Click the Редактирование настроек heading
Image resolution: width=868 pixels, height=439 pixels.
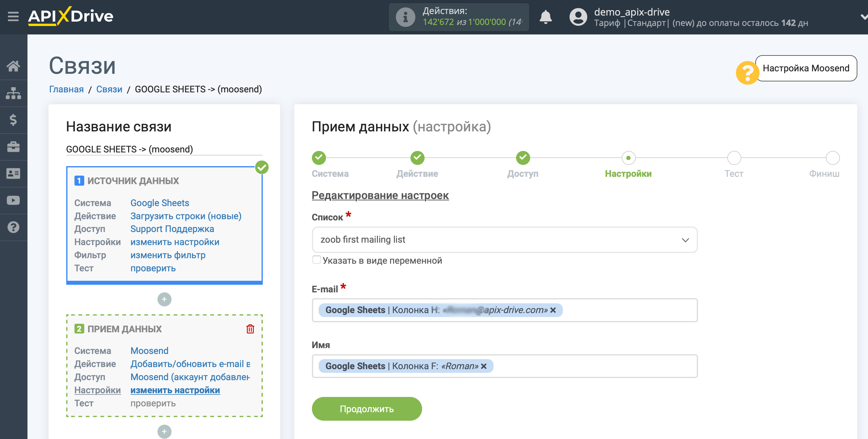click(x=380, y=196)
